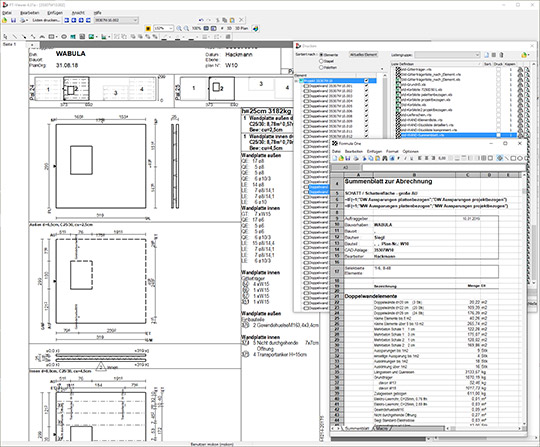Screen dimensions: 540x447
Task: Open Listengruppe dropdown in Drucken dialog
Action: 447,55
